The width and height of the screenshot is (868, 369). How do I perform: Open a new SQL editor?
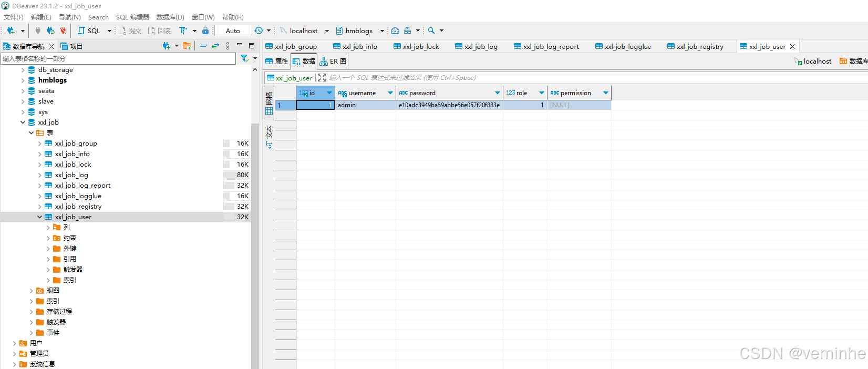pos(89,30)
